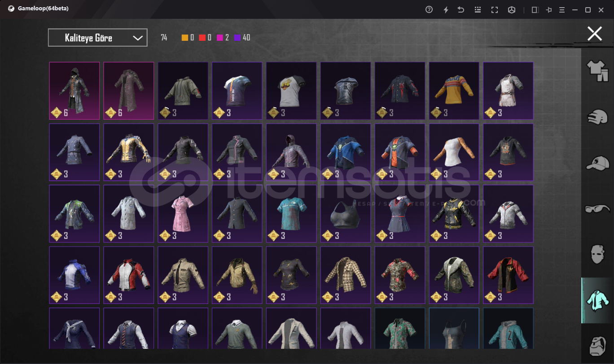Select the black and yellow bomber jacket
Viewport: 614px width, 364px height.
pos(454,214)
